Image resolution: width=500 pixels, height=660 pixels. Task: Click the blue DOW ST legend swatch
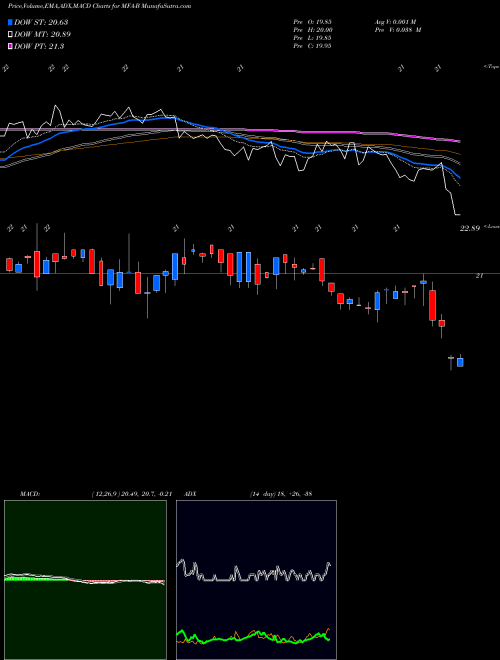10,22
